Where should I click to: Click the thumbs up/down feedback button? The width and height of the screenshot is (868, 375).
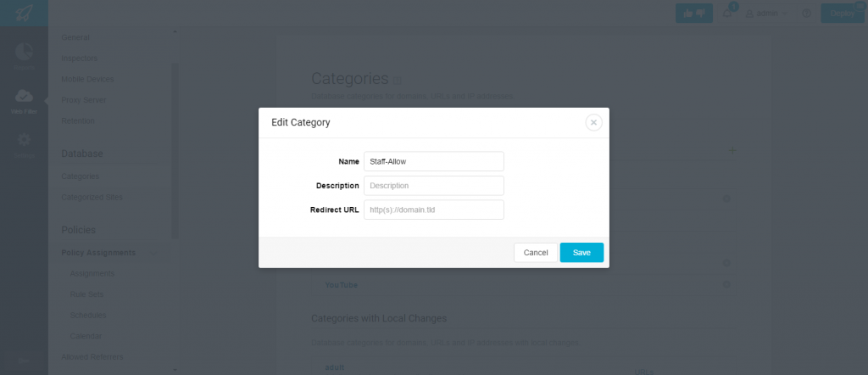click(694, 14)
